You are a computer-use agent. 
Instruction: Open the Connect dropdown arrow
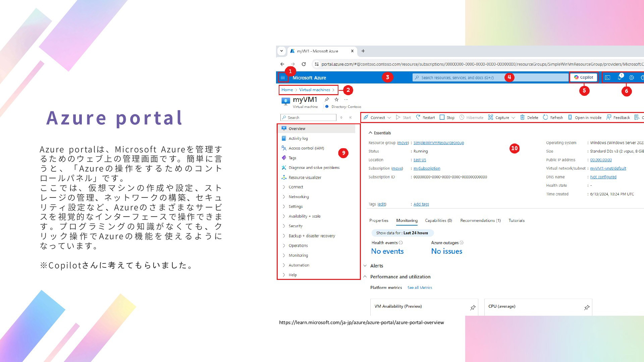point(389,118)
